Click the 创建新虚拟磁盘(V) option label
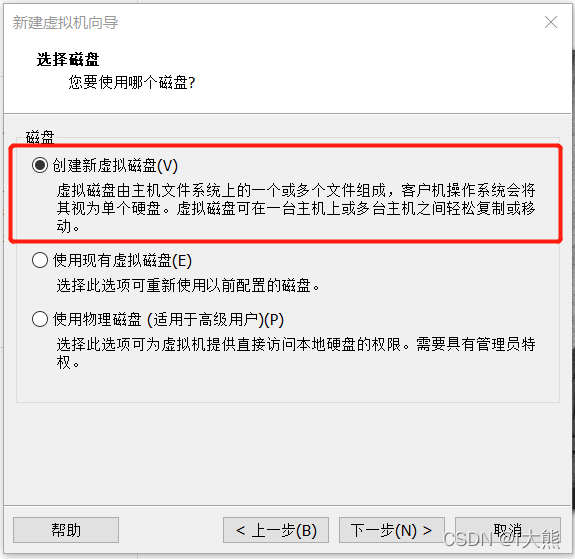575x559 pixels. 115,165
